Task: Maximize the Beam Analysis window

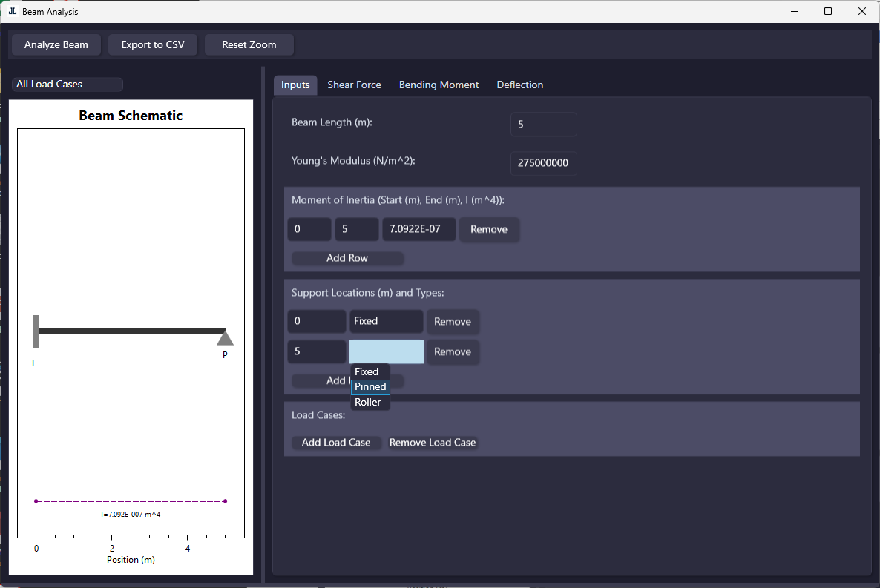Action: (828, 11)
